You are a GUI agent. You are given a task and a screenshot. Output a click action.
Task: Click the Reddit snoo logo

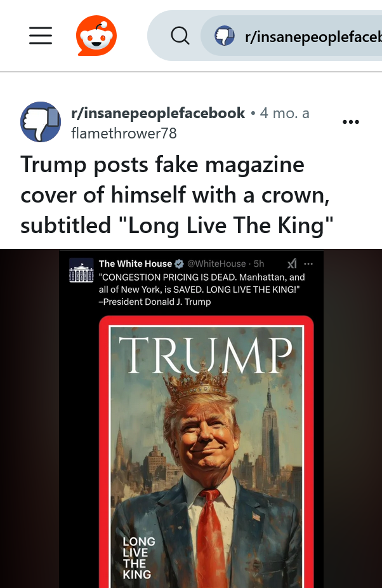click(x=96, y=36)
